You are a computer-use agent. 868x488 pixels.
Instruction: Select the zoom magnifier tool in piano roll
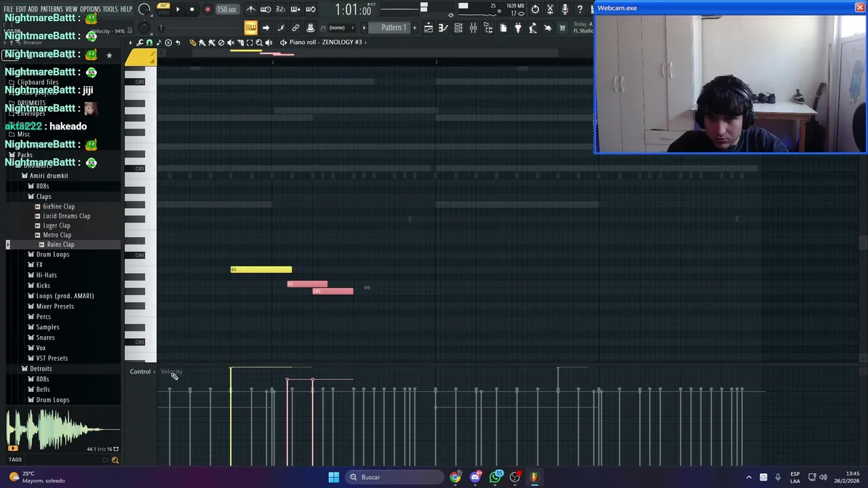[x=259, y=43]
